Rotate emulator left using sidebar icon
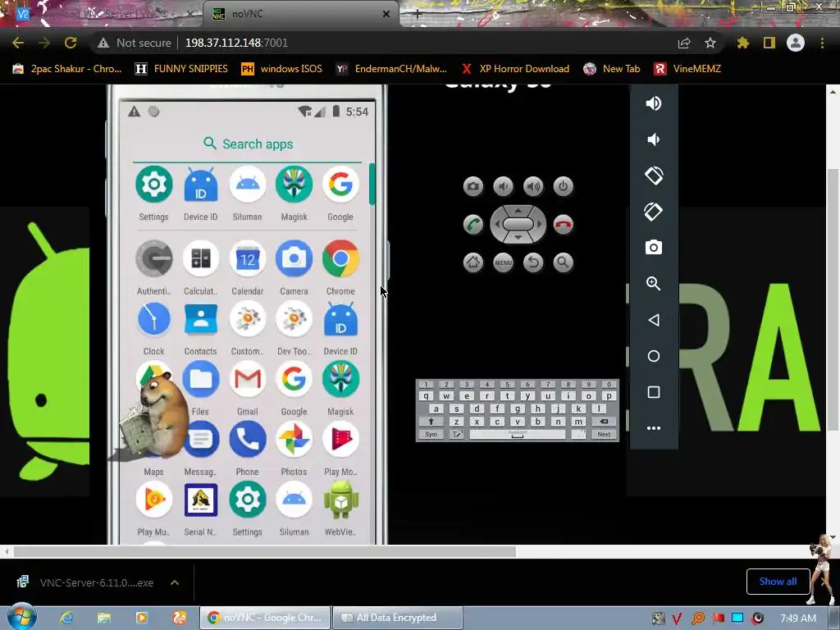840x630 pixels. (654, 176)
